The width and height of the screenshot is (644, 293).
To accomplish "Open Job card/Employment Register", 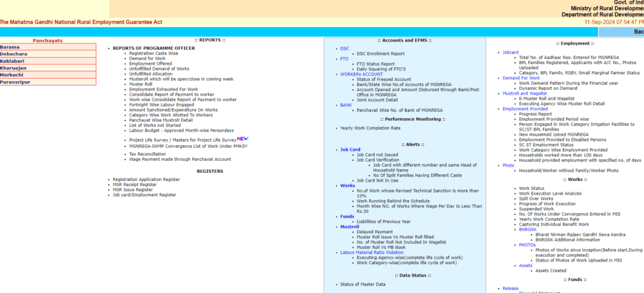I will pos(145,195).
